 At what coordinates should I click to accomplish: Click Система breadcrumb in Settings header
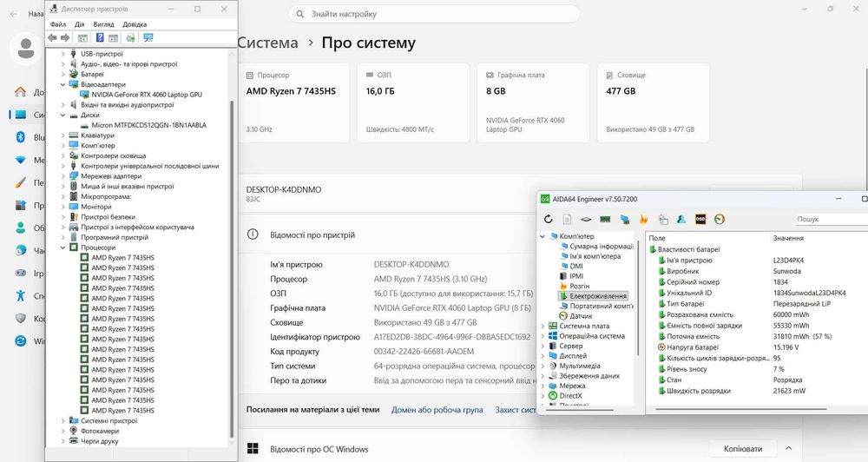coord(268,43)
